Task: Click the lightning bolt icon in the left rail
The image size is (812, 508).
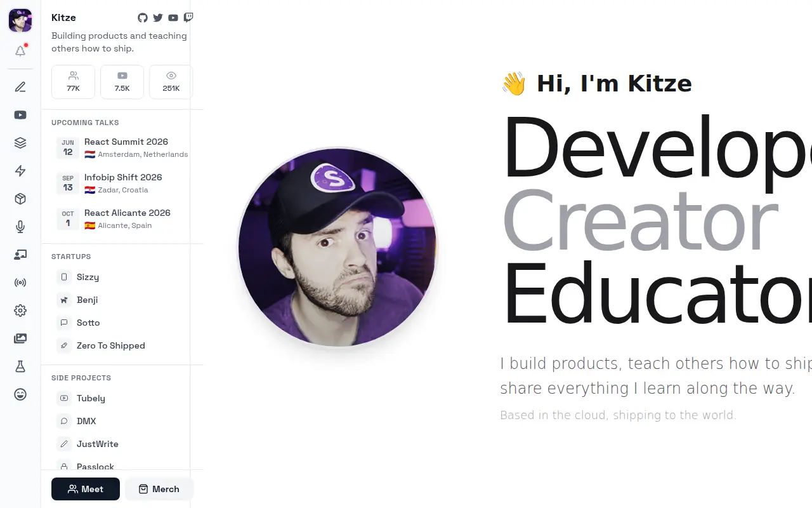Action: [20, 171]
